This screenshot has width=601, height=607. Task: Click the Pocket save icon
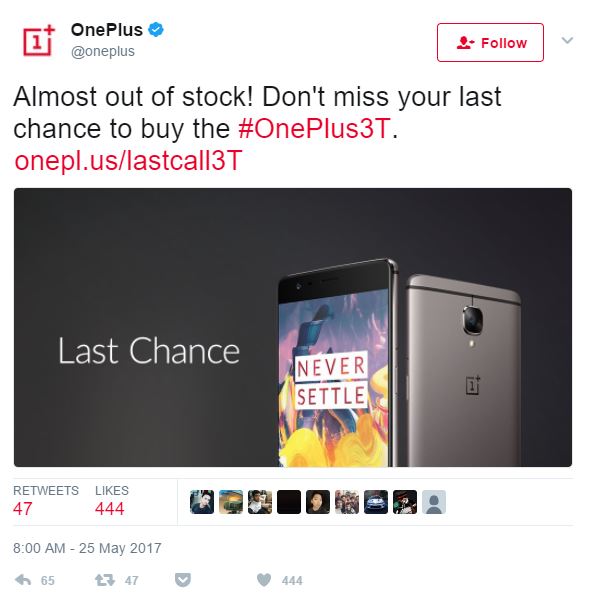[x=183, y=580]
